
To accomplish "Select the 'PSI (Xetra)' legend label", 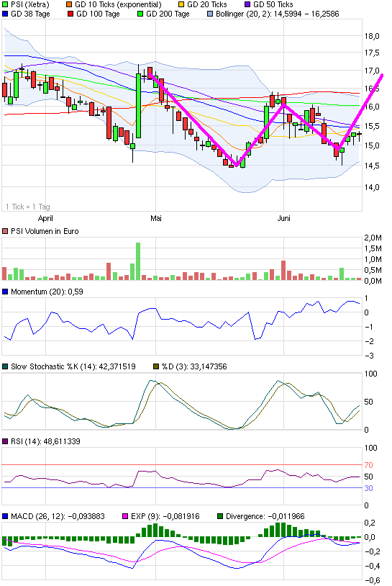I will 30,5.
